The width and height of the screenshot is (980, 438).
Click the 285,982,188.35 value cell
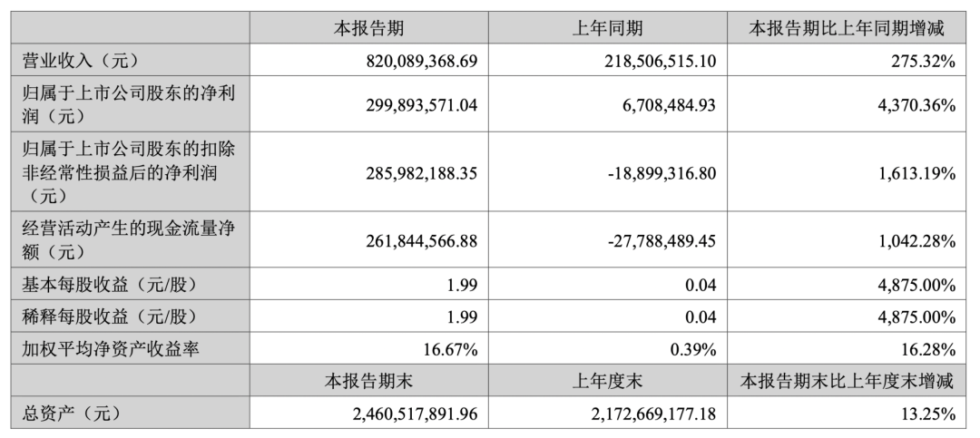click(412, 171)
